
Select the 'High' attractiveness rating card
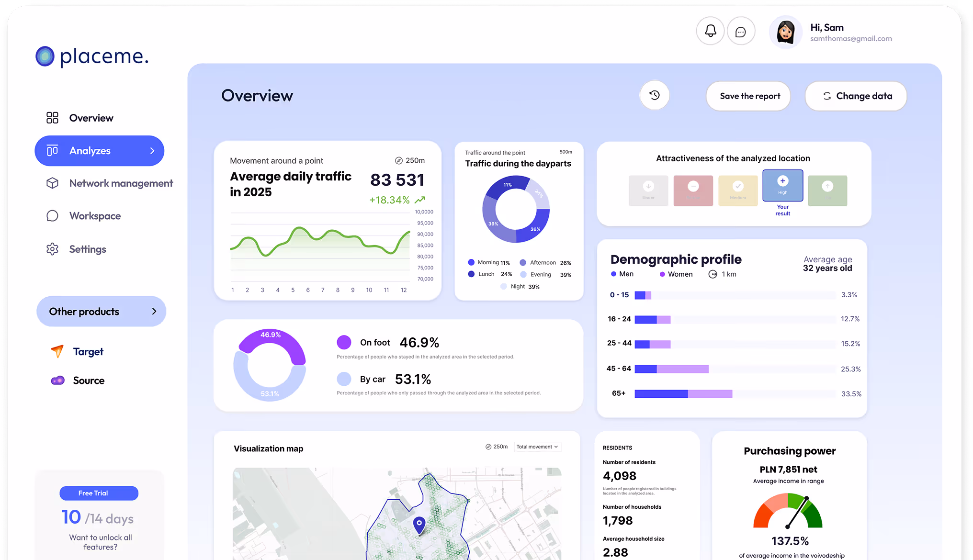[782, 186]
